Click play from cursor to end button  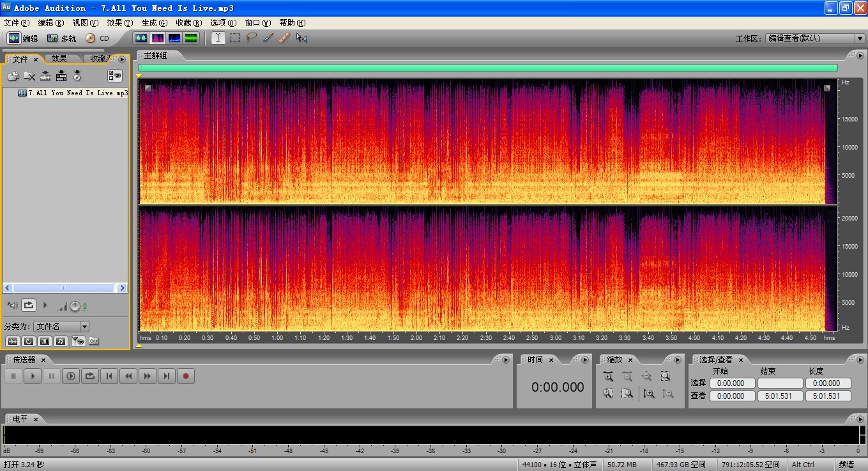point(71,376)
